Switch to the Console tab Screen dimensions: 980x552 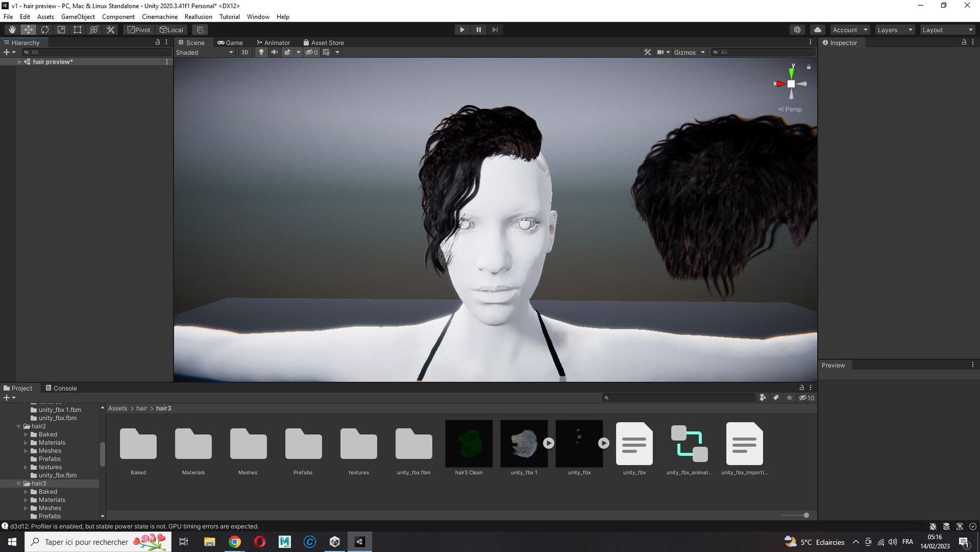click(x=61, y=388)
